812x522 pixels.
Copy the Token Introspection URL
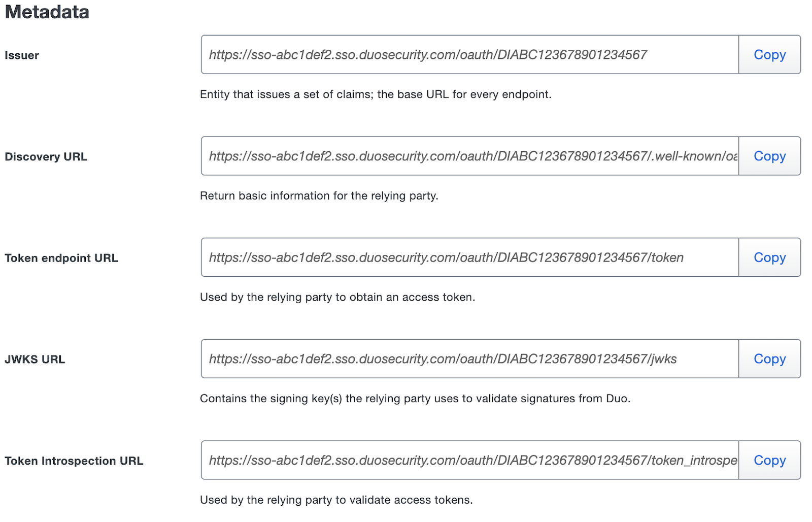tap(769, 460)
